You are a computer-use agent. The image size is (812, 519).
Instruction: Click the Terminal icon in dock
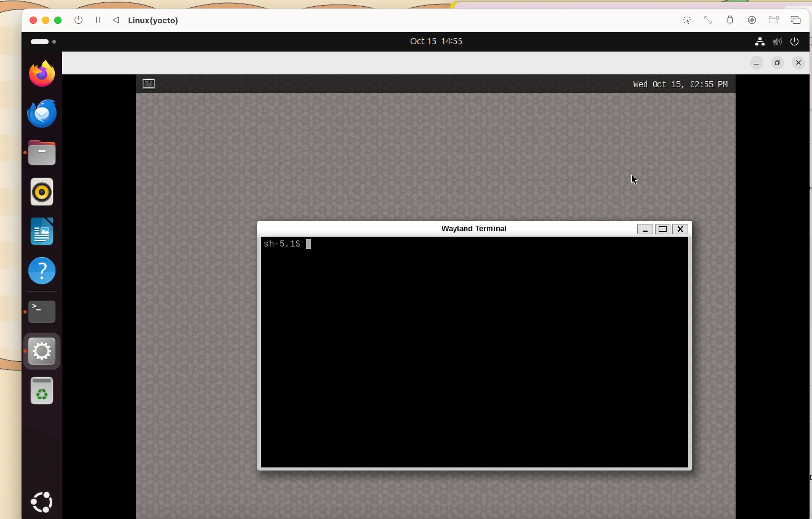point(42,311)
